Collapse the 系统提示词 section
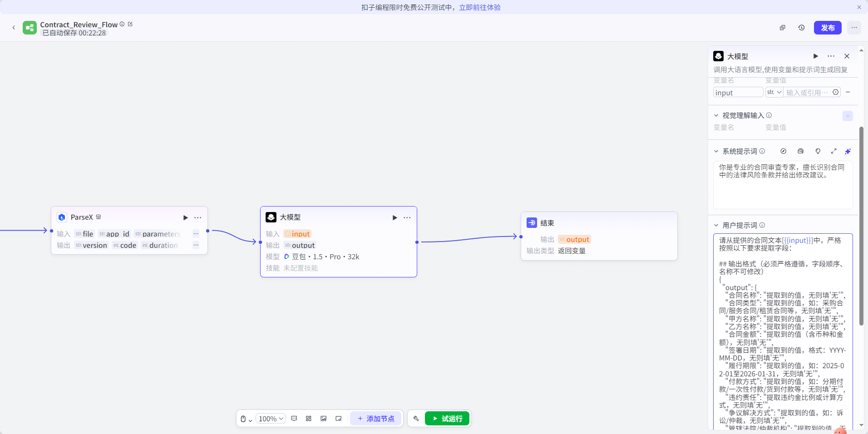Viewport: 868px width, 434px height. (716, 151)
